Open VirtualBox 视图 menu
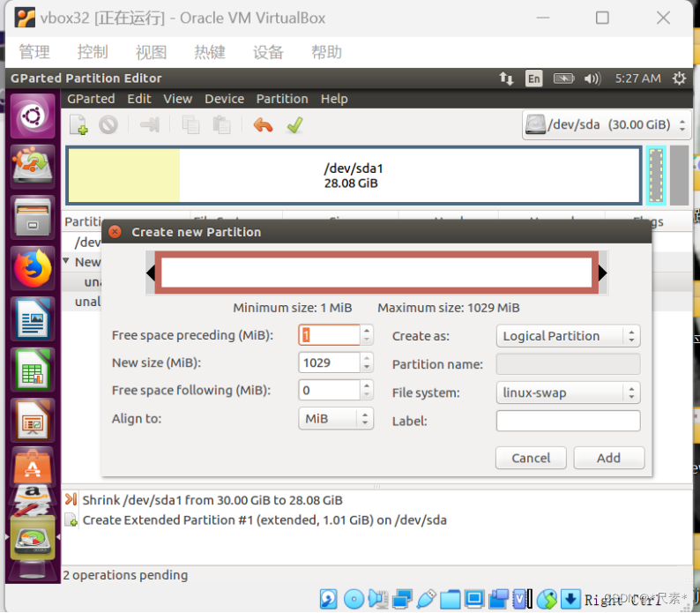Screen dimensions: 700x613 (152, 52)
